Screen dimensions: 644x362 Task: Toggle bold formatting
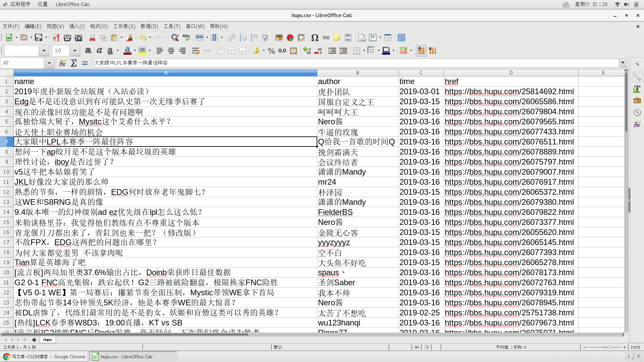(88, 51)
